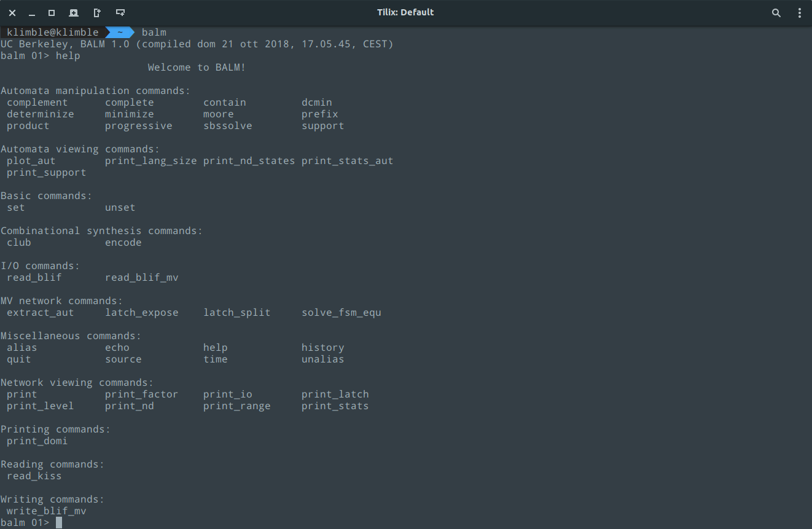The image size is (812, 529).
Task: Click the 'print_domi' command name
Action: [x=37, y=441]
